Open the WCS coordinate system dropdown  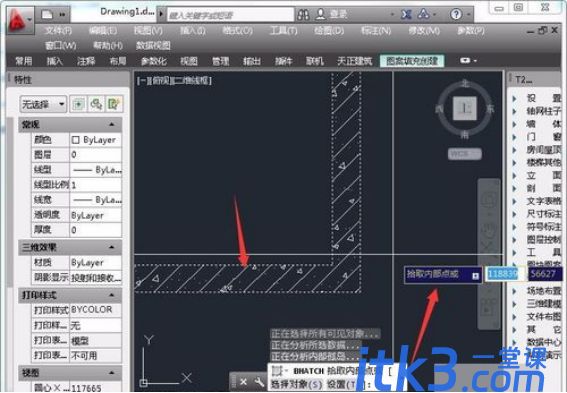[465, 154]
